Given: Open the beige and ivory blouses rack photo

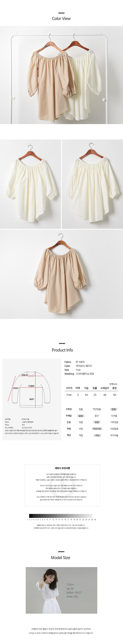Looking at the screenshot, I should point(61,75).
